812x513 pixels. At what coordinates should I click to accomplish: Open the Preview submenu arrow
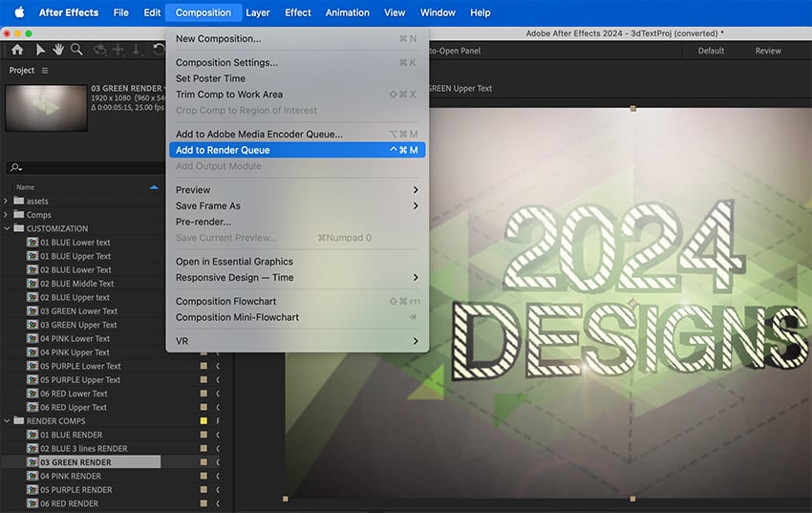click(x=416, y=190)
